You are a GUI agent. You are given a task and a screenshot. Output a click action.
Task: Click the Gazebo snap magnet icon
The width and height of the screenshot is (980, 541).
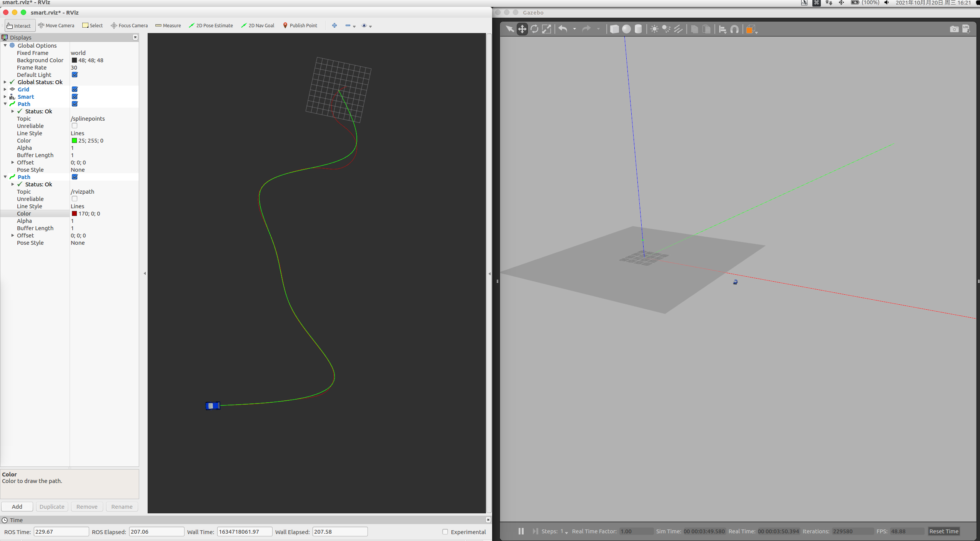pyautogui.click(x=734, y=29)
